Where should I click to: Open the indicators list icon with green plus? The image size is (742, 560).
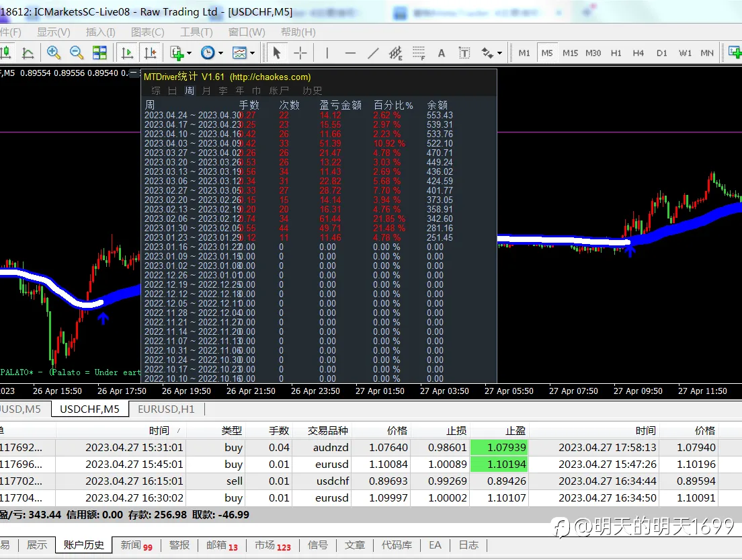click(177, 53)
